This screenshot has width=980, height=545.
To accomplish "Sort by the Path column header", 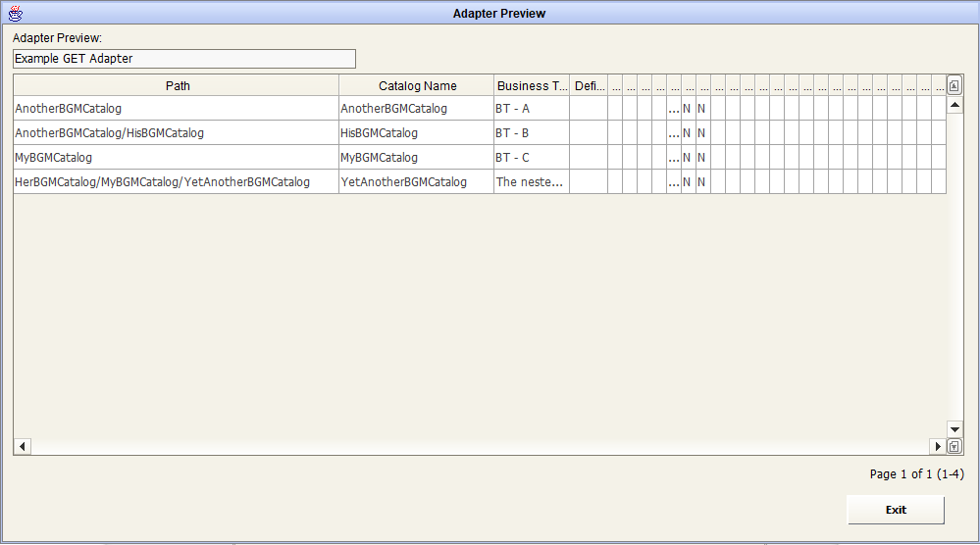I will [177, 85].
